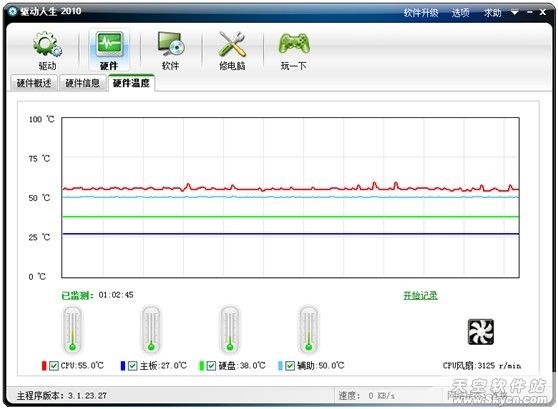The height and width of the screenshot is (409, 558).
Task: Click the 硬盘 hard disk thermometer gauge
Action: 230,329
